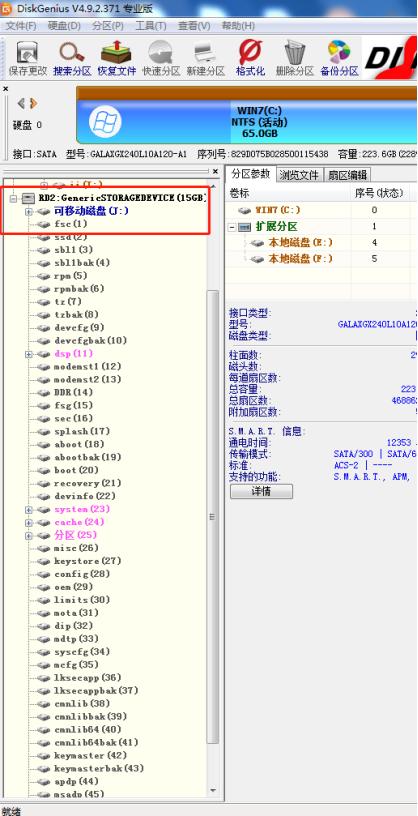Expand the system(23) partition node
This screenshot has width=418, height=816.
click(x=29, y=509)
